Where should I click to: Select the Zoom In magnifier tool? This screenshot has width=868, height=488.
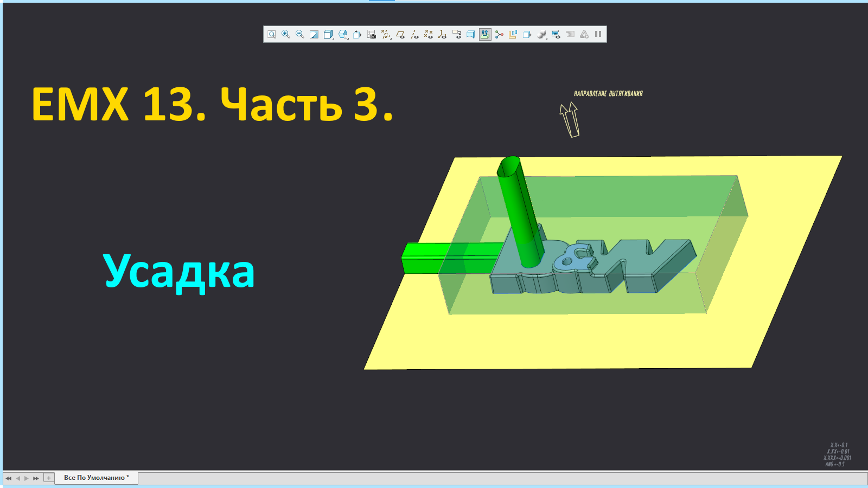pyautogui.click(x=285, y=34)
